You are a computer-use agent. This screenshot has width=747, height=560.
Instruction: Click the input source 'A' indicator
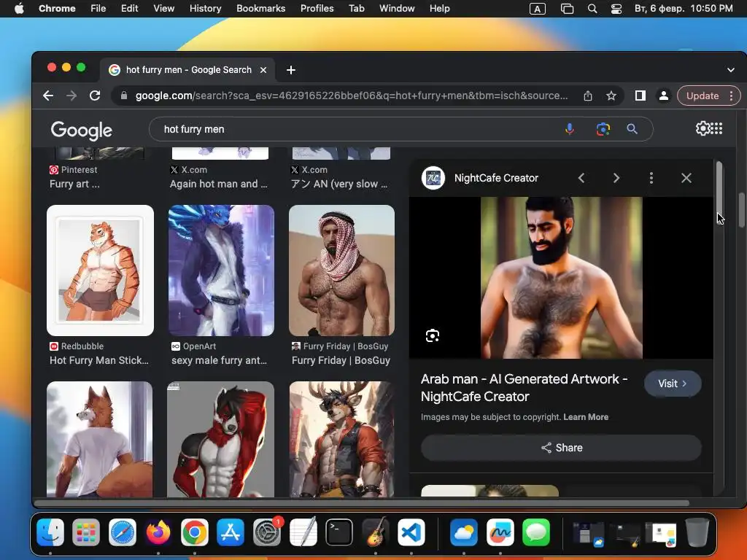538,9
